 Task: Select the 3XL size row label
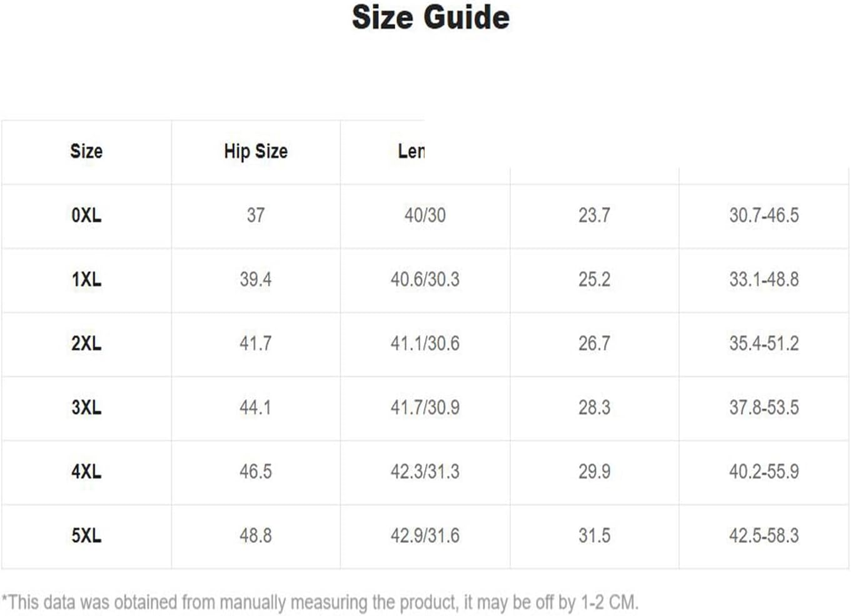tap(86, 408)
